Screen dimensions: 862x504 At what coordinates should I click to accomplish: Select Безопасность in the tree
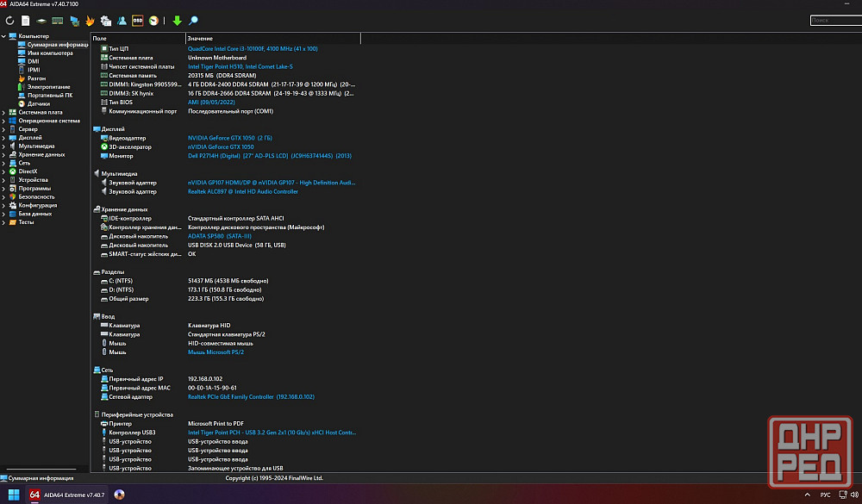[36, 196]
